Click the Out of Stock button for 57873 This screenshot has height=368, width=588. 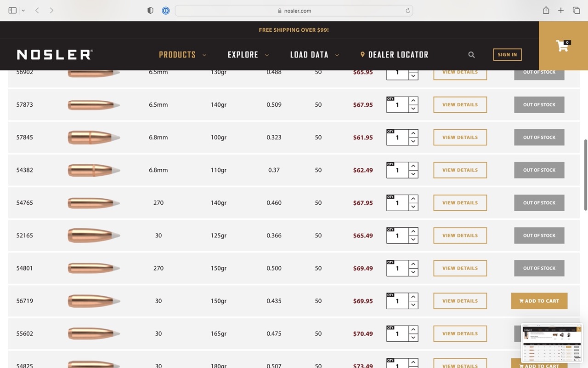539,105
